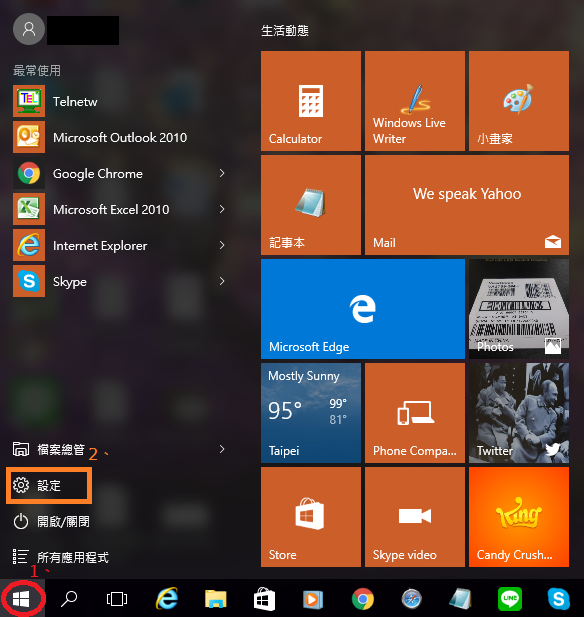584x617 pixels.
Task: Launch media player icon on taskbar
Action: [313, 599]
